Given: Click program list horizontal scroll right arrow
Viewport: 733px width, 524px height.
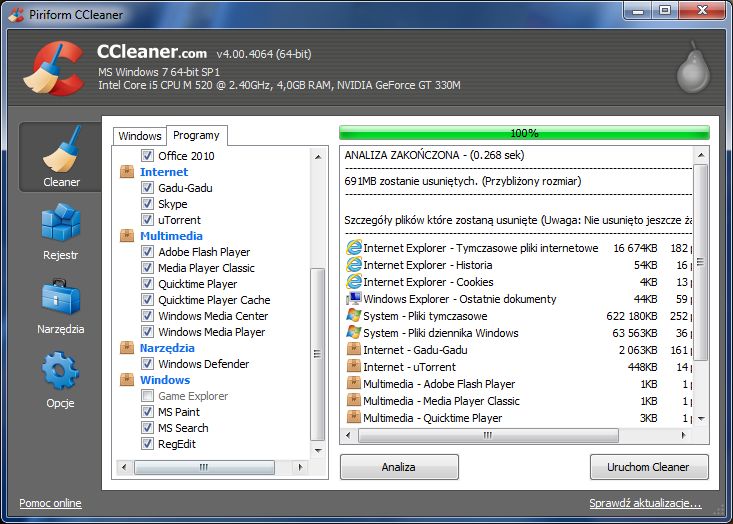Looking at the screenshot, I should [x=300, y=467].
